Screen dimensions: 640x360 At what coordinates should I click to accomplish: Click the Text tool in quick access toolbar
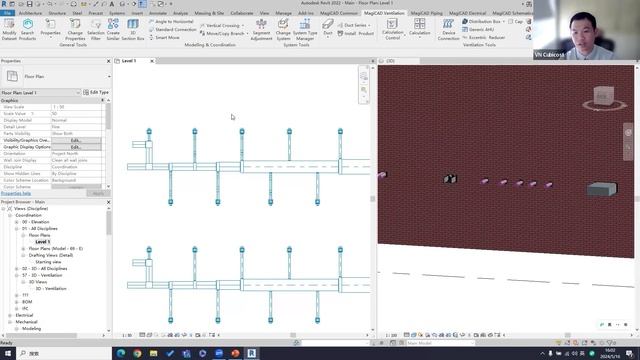click(111, 4)
